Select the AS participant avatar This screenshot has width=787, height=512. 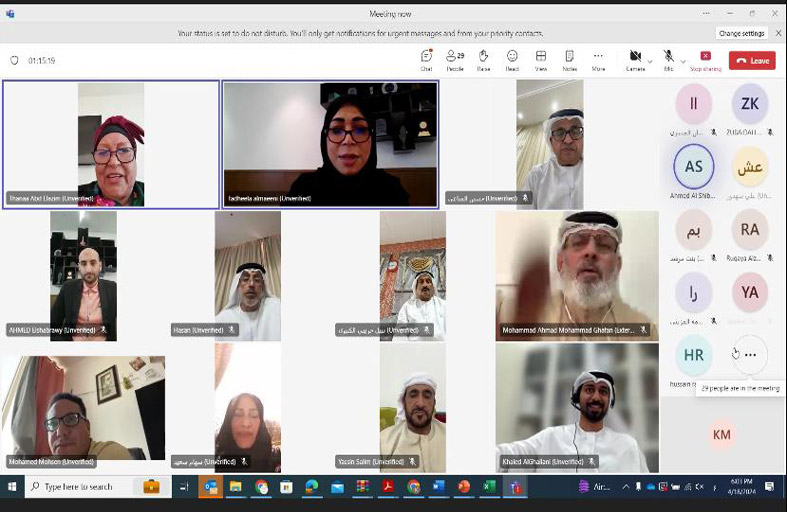(693, 167)
